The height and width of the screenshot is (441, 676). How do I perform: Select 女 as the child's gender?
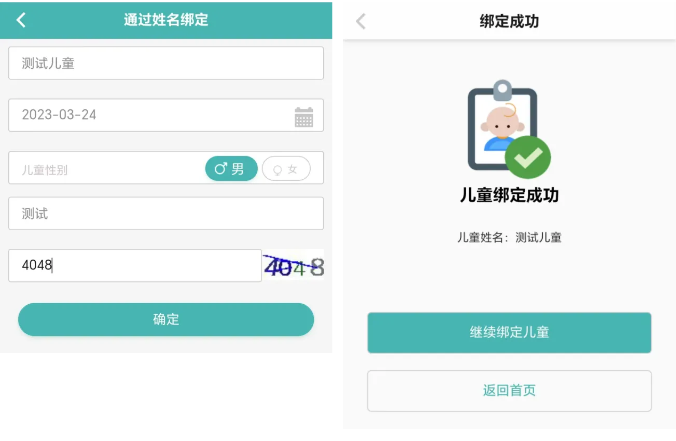coord(286,169)
